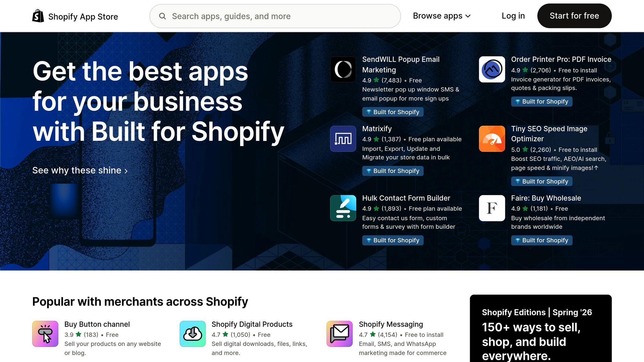Click diamond icon in Faire's Built for Shopify badge

pyautogui.click(x=518, y=240)
